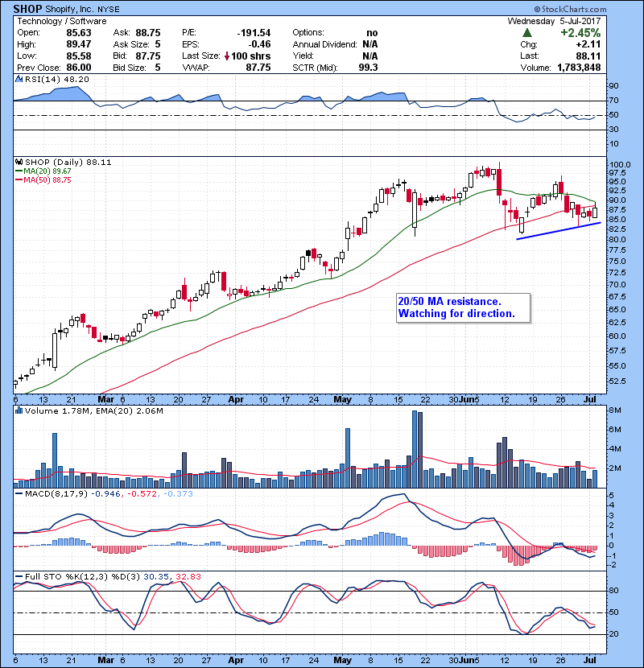This screenshot has height=668, width=644.
Task: Click the Prev Close value 86.00
Action: [x=79, y=68]
